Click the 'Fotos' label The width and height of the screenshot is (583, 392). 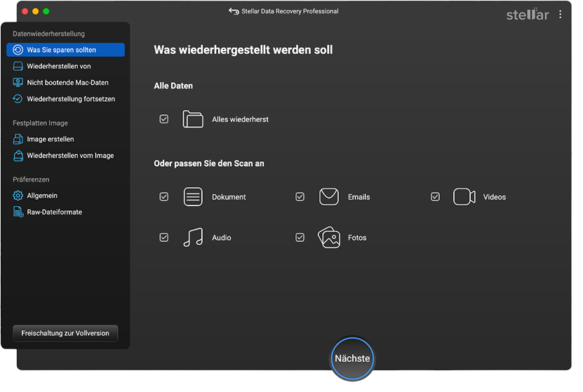pos(357,238)
